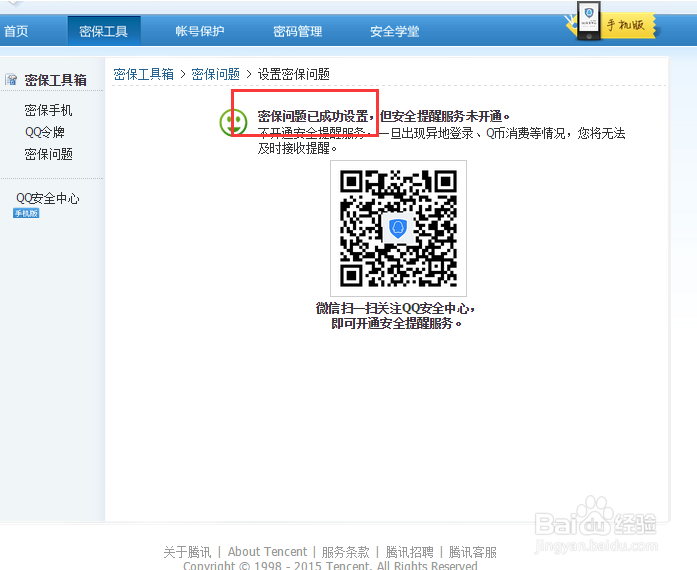
Task: Click the blue 手机版 badge in the sidebar
Action: coord(26,213)
